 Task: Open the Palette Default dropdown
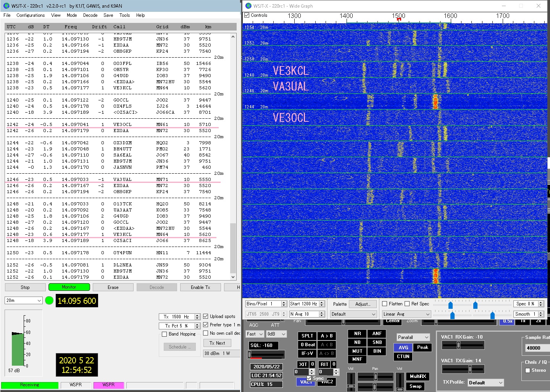point(353,314)
